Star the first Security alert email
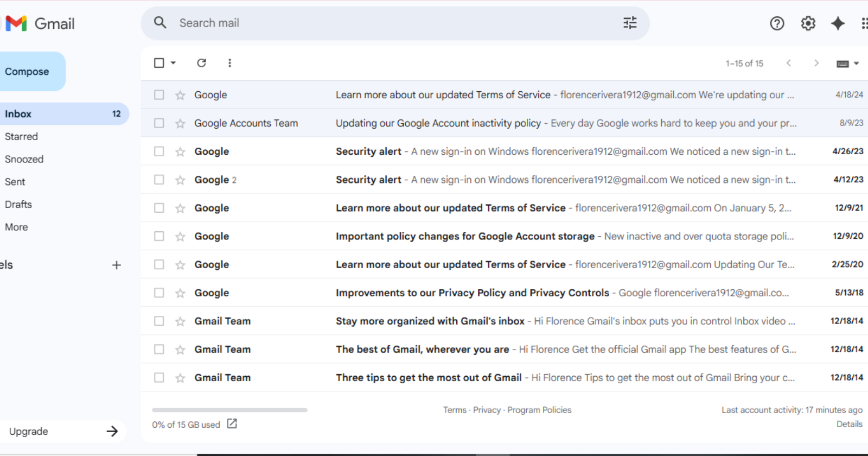The width and height of the screenshot is (868, 456). [180, 152]
